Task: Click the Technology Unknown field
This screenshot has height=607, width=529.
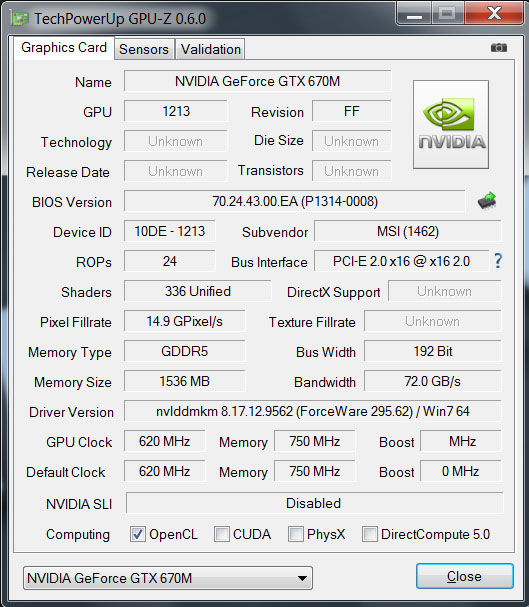Action: (176, 141)
